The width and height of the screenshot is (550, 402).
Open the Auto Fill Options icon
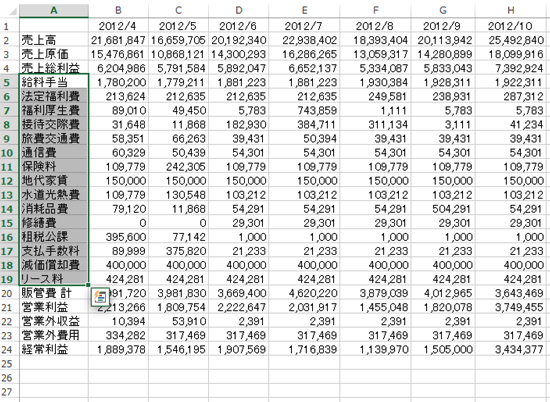[x=100, y=298]
